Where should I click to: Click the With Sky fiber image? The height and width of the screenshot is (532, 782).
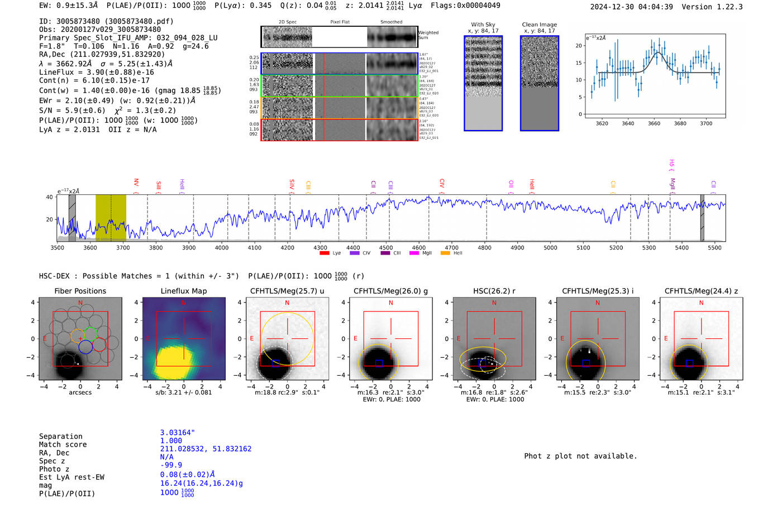click(483, 83)
